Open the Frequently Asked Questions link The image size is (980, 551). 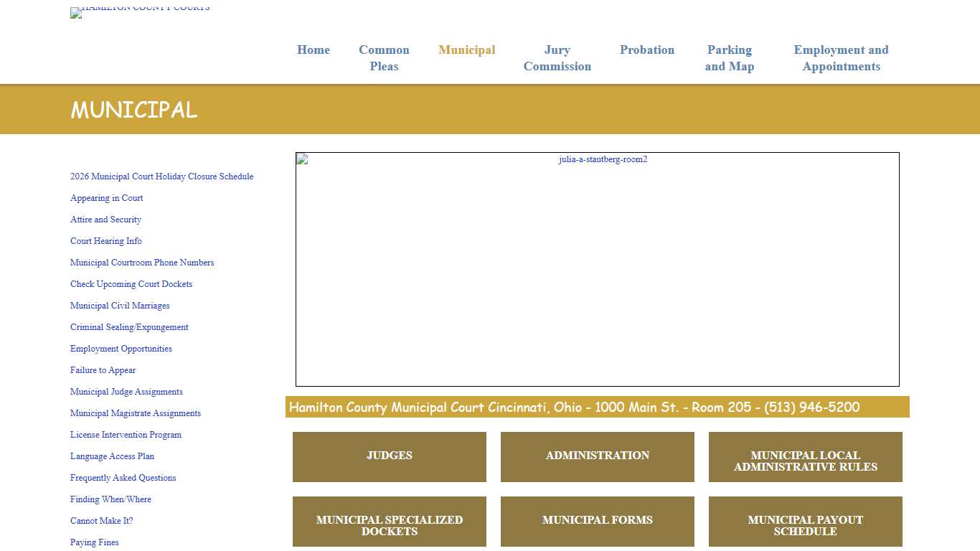point(123,478)
